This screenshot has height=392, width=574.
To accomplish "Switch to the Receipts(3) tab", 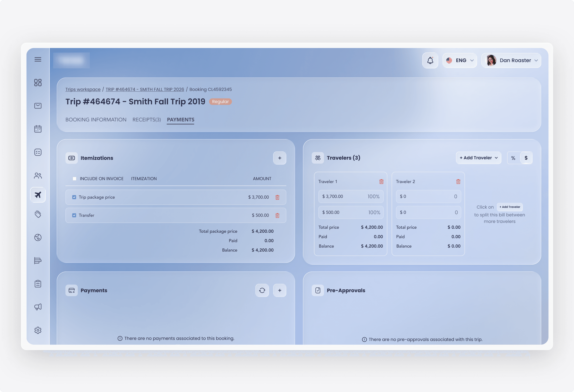I will pos(147,120).
